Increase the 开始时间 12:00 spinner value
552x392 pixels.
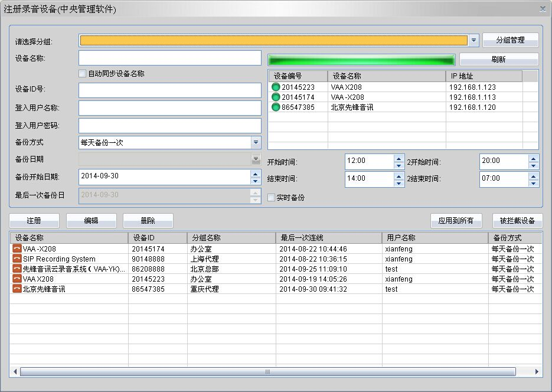tap(399, 158)
